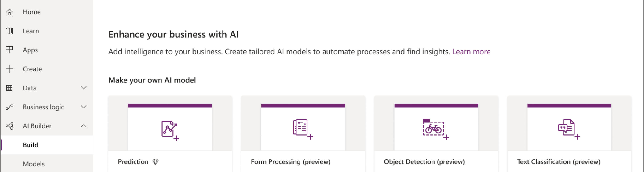Viewport: 644px width, 172px height.
Task: Click the Data table icon
Action: [x=10, y=88]
